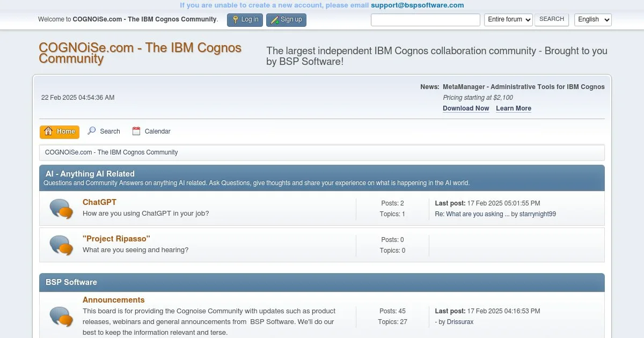Click the "Project Ripasso" board bubble icon
Viewport: 644px width, 338px height.
[x=61, y=245]
